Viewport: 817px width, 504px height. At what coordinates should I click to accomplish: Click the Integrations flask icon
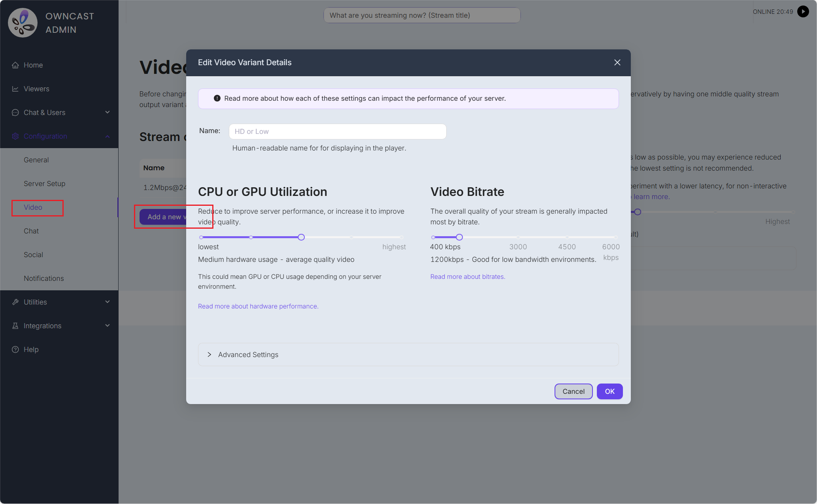click(x=15, y=326)
